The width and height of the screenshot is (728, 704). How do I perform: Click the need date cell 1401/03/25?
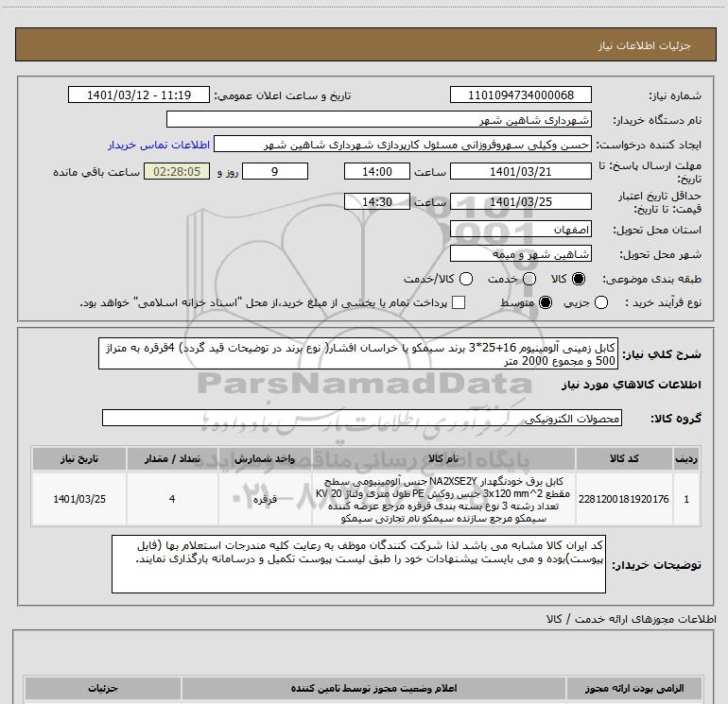[78, 499]
